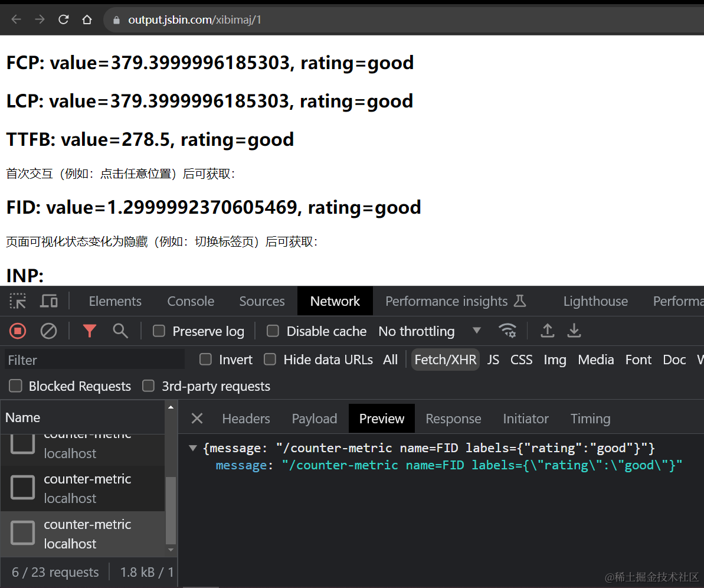Enable the Hide data URLs checkbox
Viewport: 704px width, 588px height.
tap(270, 360)
